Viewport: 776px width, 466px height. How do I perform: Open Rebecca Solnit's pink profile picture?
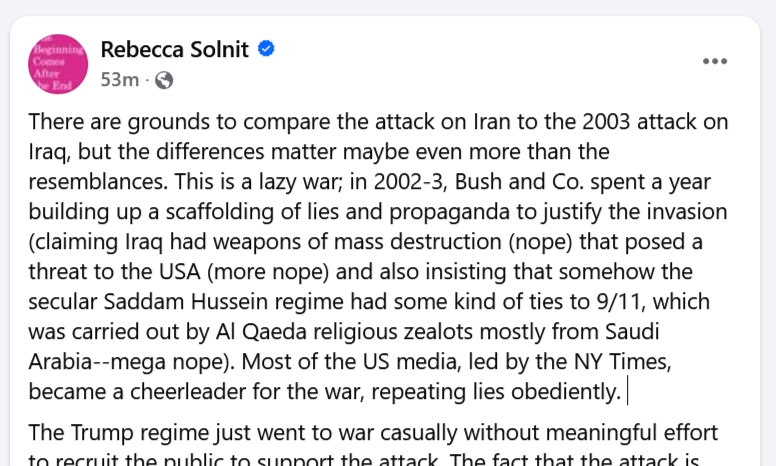tap(58, 63)
